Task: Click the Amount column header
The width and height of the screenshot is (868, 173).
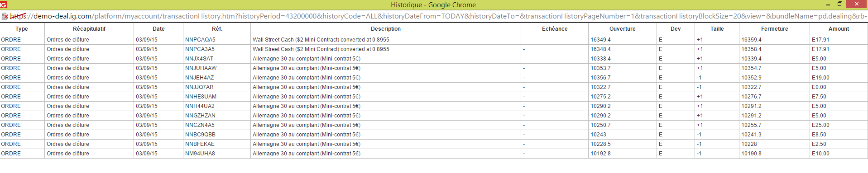Action: tap(839, 29)
